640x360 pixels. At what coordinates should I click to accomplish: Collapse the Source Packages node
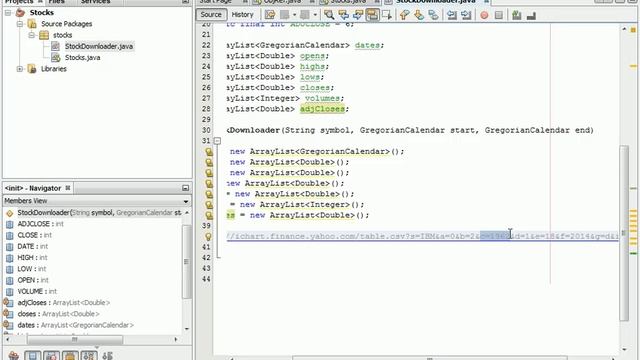[20, 24]
